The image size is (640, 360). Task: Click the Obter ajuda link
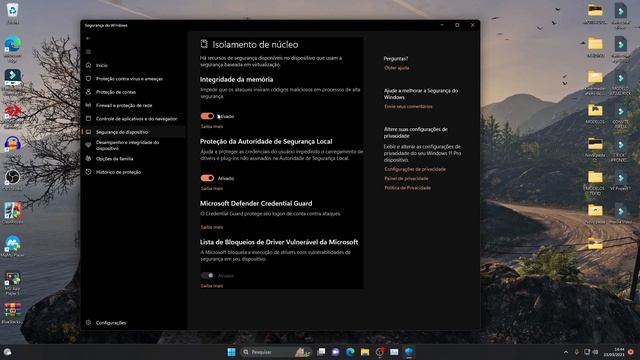396,68
